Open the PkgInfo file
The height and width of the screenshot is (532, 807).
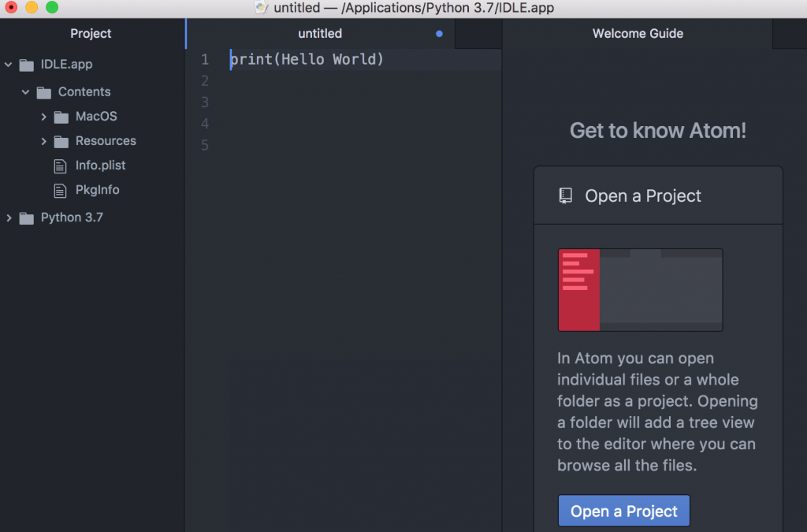point(97,190)
